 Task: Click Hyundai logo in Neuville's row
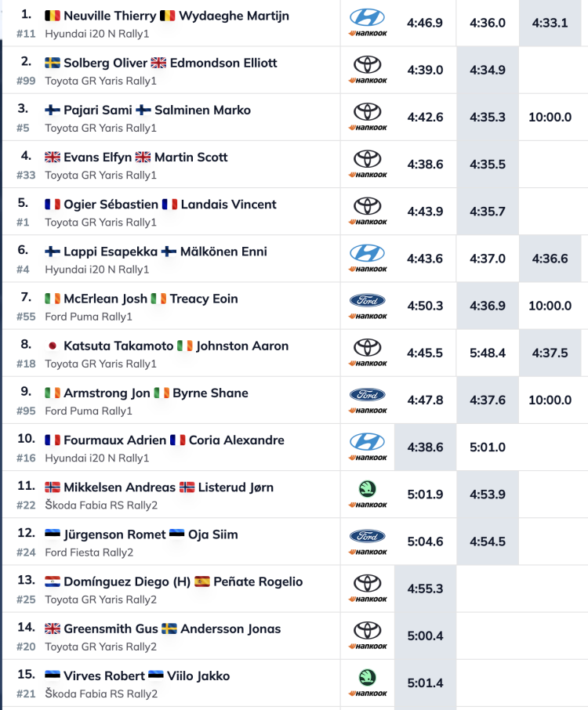click(367, 16)
